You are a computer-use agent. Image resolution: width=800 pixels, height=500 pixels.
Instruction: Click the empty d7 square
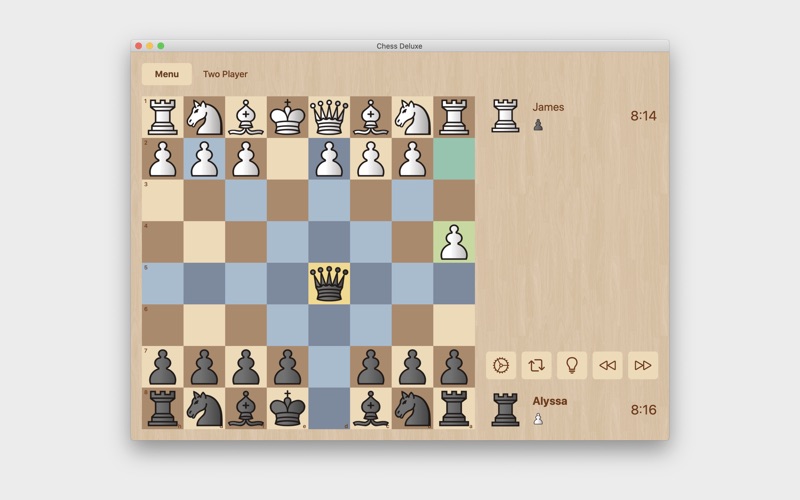[329, 367]
